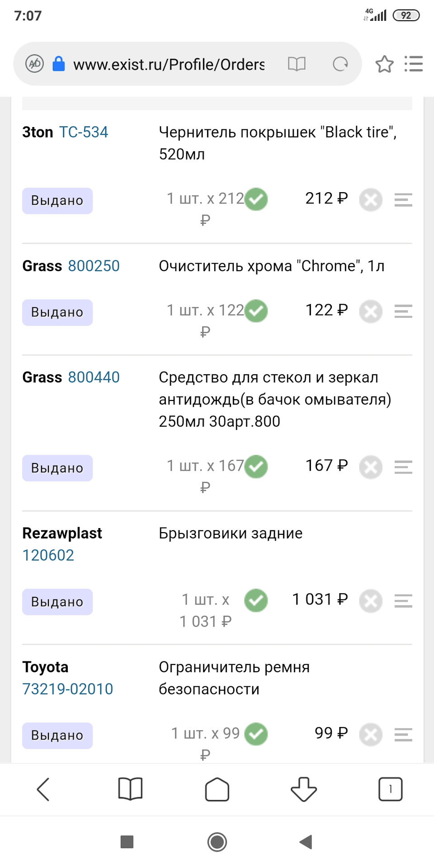Toggle the green checkmark for Rezawplast mudguards

[256, 600]
